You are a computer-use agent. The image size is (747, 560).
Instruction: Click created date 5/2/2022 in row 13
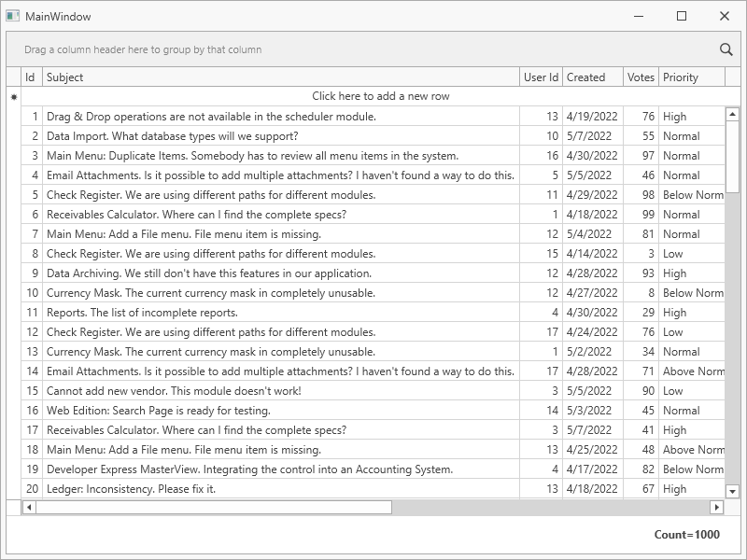[x=593, y=352]
